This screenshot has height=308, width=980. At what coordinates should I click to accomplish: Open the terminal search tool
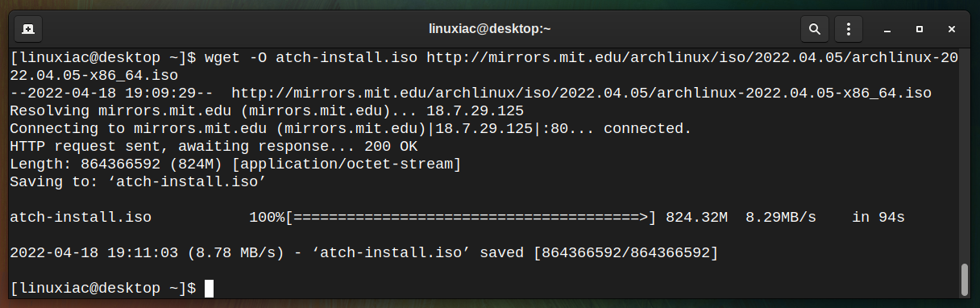pyautogui.click(x=815, y=29)
